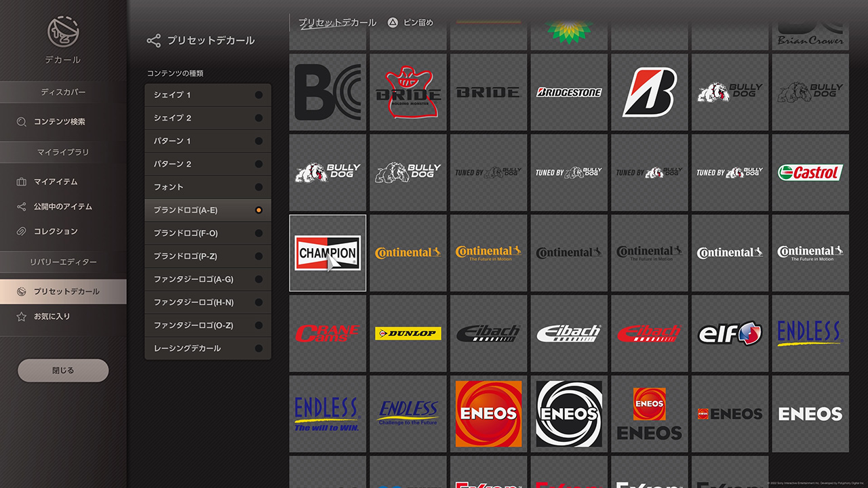
Task: Open the フォント content type
Action: 208,187
